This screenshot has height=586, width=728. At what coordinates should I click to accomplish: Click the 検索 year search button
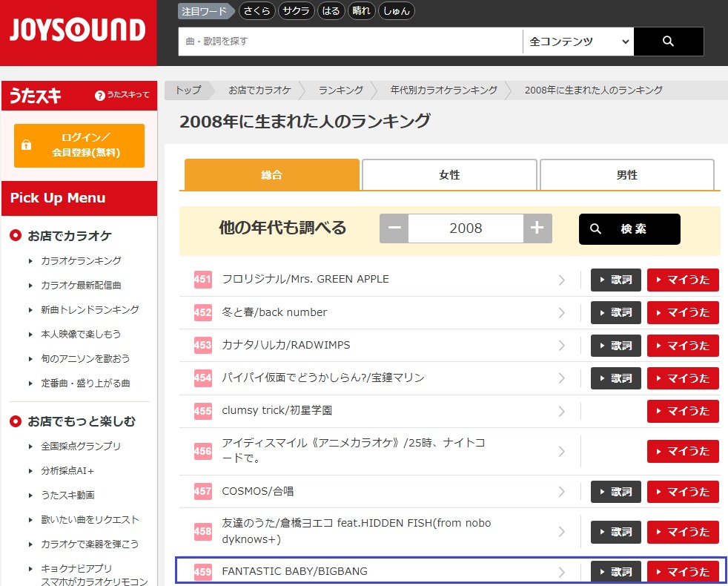pos(629,228)
